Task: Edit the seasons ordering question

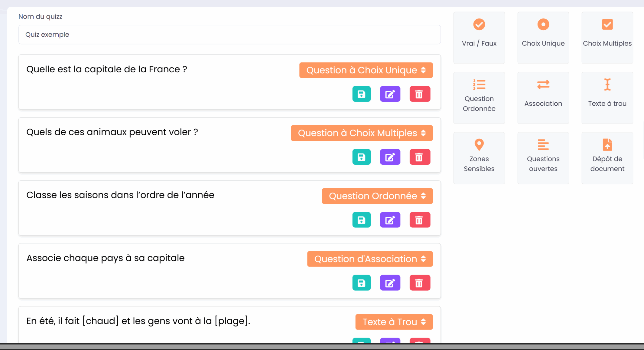Action: pyautogui.click(x=390, y=220)
